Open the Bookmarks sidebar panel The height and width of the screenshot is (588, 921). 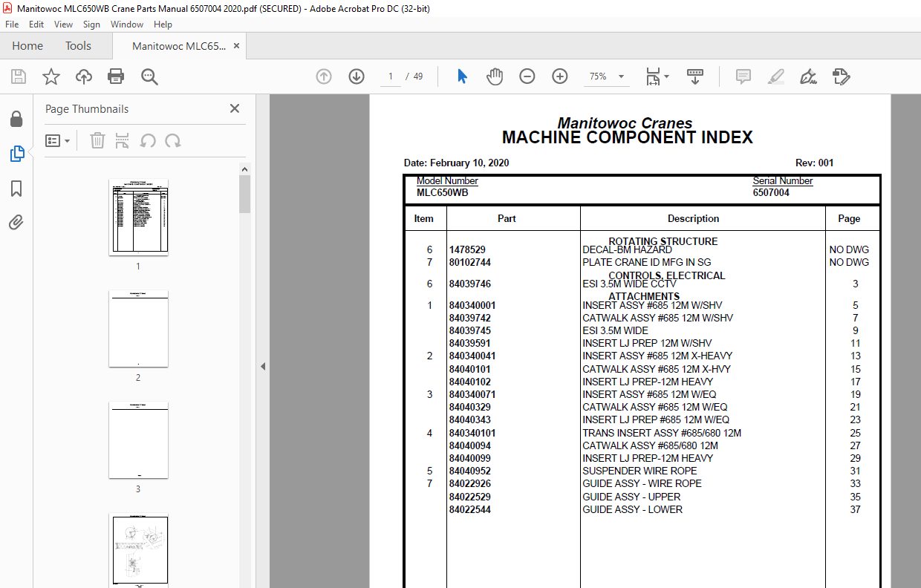coord(16,189)
